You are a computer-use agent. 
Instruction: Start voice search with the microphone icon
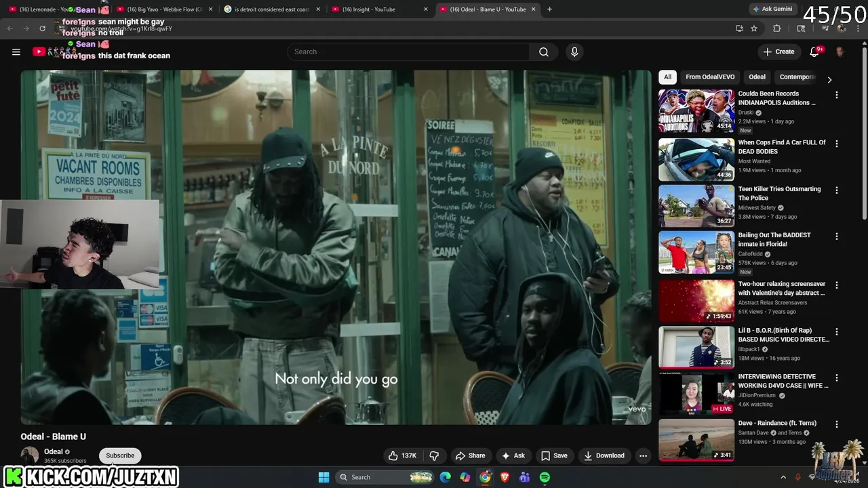(x=574, y=52)
